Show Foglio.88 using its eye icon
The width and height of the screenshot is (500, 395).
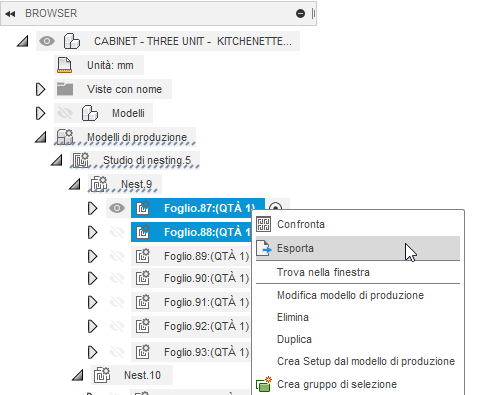coord(117,232)
